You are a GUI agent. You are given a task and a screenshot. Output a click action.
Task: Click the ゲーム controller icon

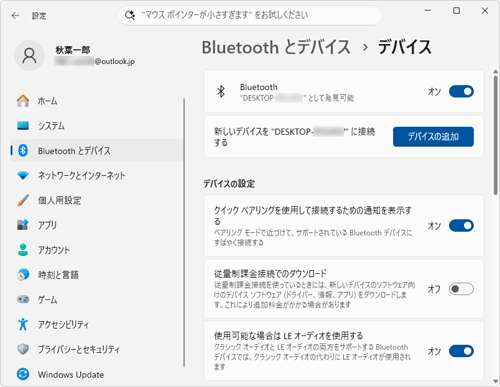click(23, 299)
